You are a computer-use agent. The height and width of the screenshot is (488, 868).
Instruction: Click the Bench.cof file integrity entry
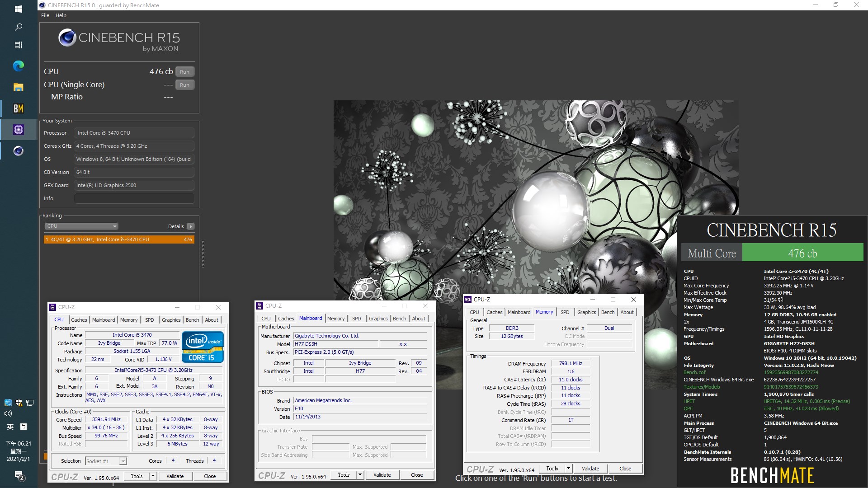coord(694,372)
